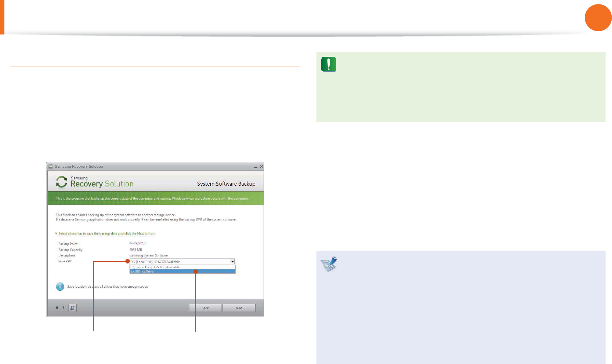Choose E:\ [BD-RE Drive] from the dropdown list
This screenshot has height=364, width=612.
(182, 272)
